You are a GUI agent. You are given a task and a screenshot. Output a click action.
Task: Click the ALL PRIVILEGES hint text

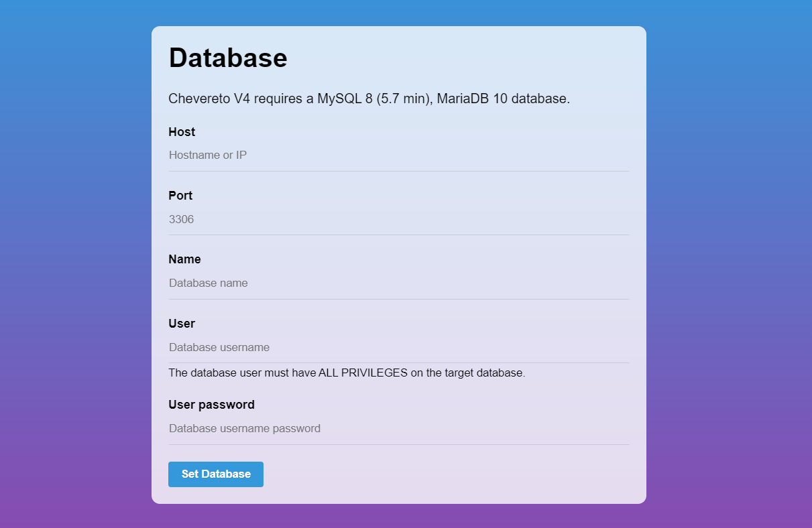point(347,373)
